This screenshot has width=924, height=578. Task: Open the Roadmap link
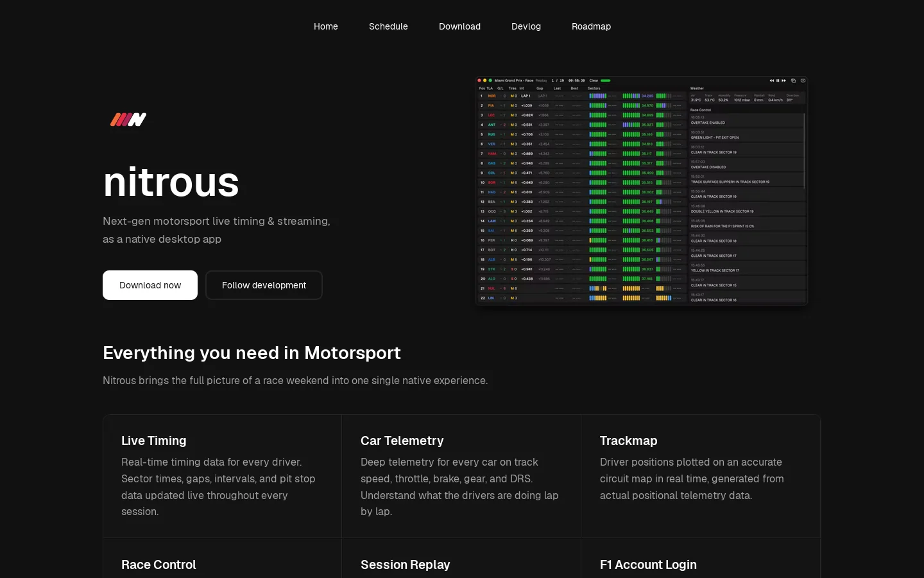(x=591, y=26)
